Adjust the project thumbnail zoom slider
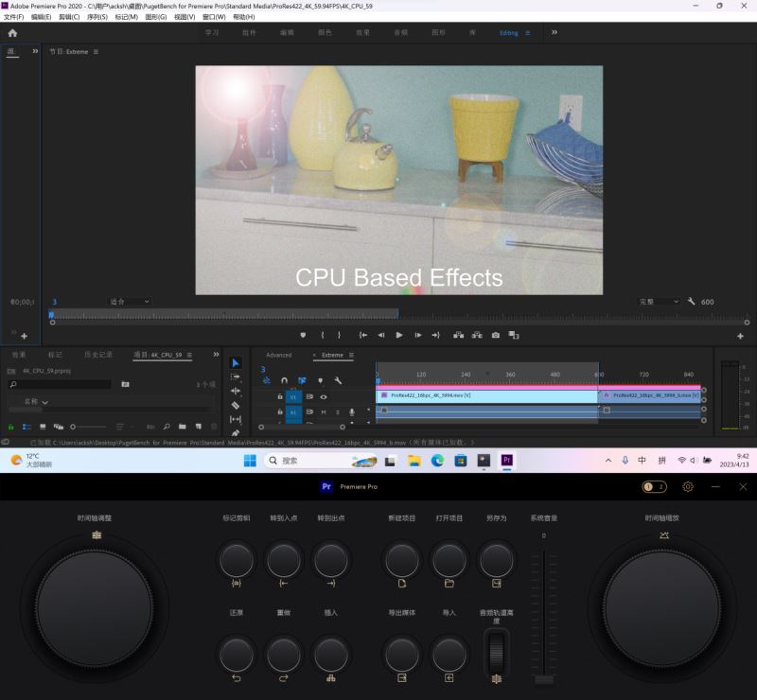This screenshot has width=757, height=700. (88, 427)
